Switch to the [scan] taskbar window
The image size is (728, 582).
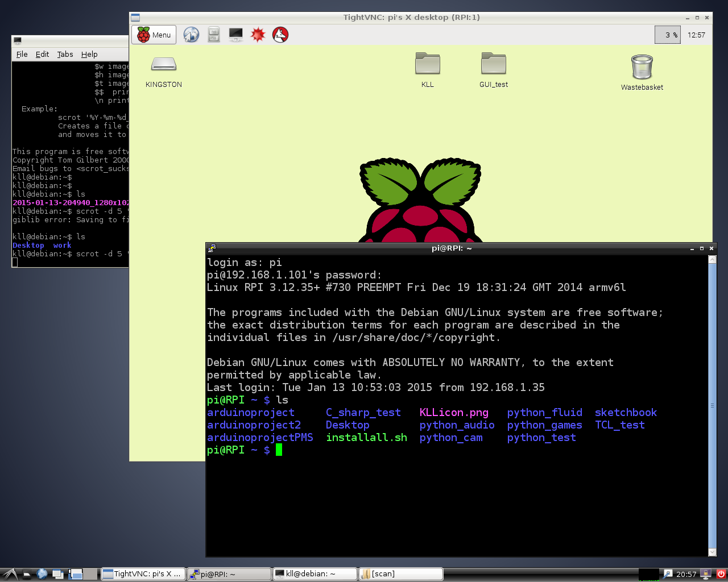[400, 574]
